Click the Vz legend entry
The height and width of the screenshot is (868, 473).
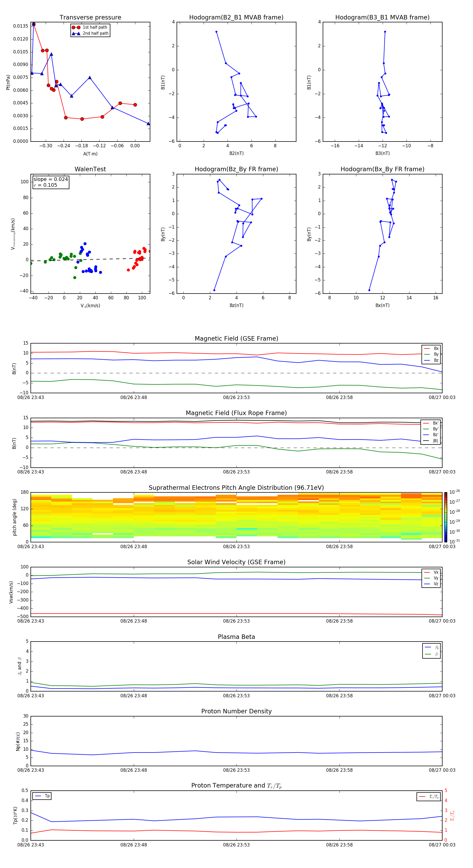(x=431, y=584)
